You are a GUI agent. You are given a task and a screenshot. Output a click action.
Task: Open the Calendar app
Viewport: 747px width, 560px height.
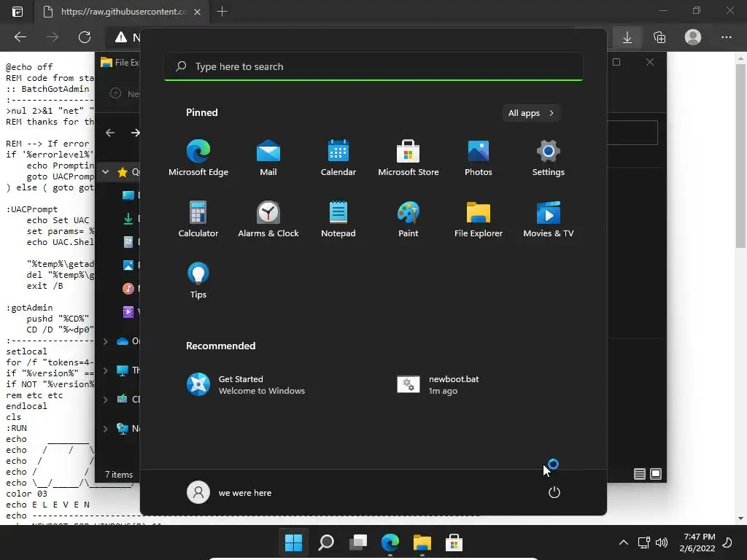click(x=338, y=158)
